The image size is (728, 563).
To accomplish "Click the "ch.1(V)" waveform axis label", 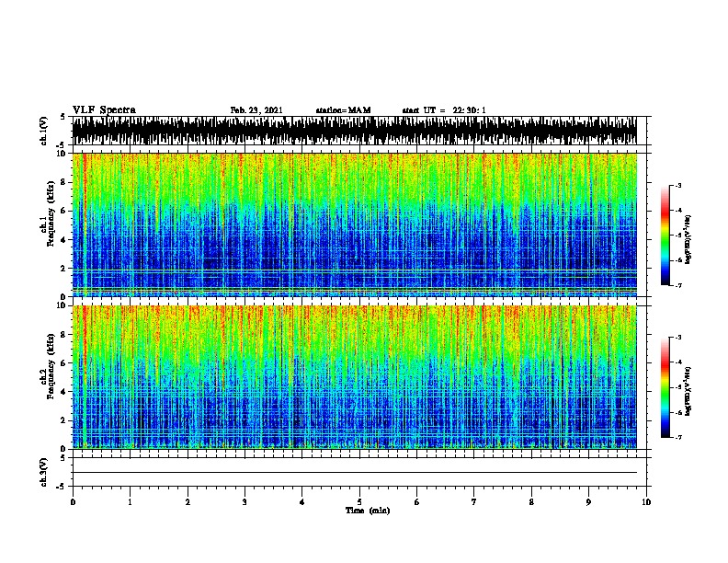I will pos(44,131).
